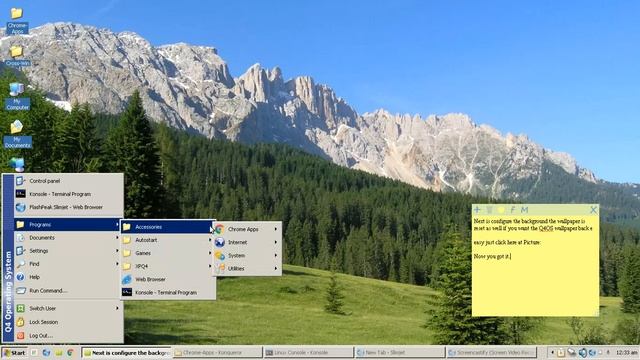Expand Games in the Programs submenu
The image size is (640, 360).
coord(168,253)
